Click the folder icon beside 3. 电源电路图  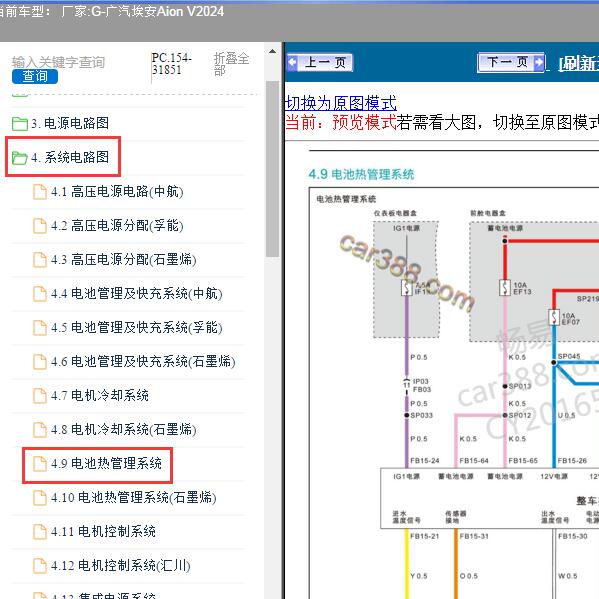coord(19,124)
